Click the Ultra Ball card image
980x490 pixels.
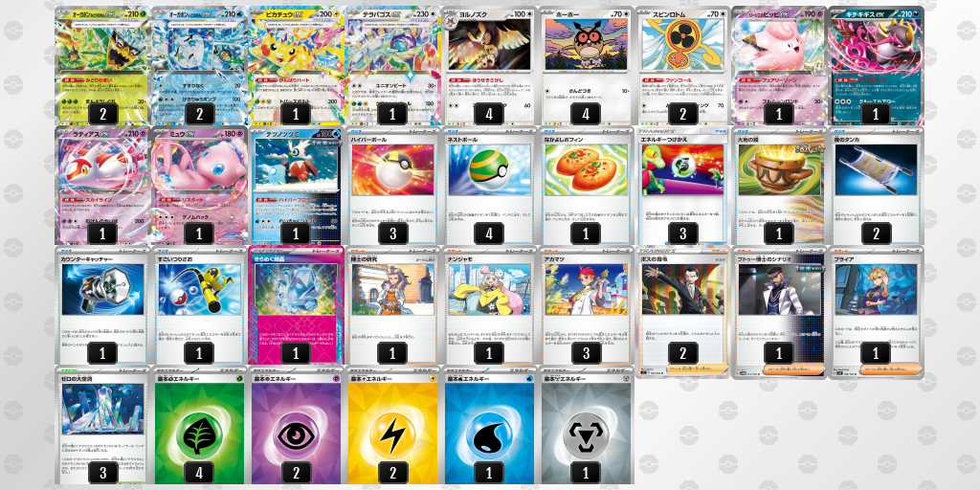[392, 169]
